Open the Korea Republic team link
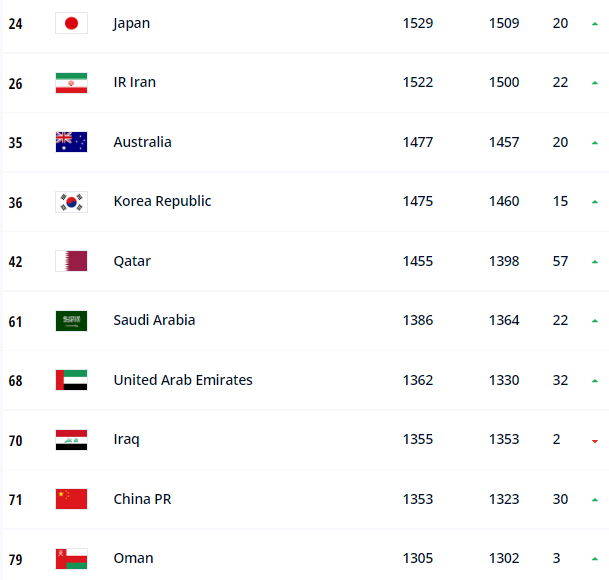Image resolution: width=609 pixels, height=580 pixels. pyautogui.click(x=162, y=201)
